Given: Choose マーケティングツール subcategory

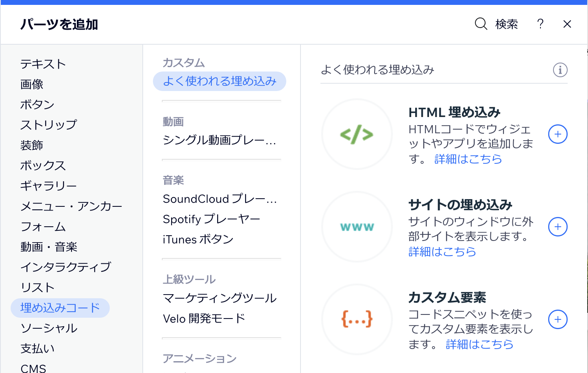Looking at the screenshot, I should [220, 298].
